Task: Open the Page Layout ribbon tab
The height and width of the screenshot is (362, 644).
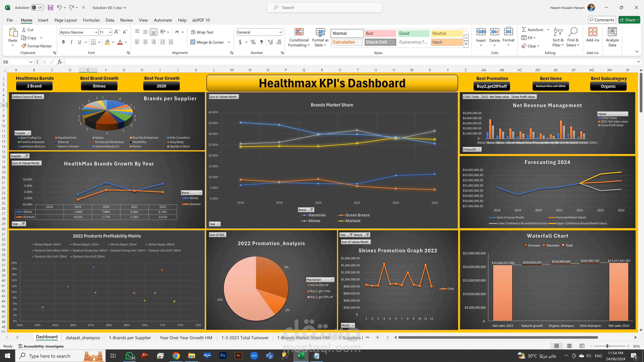Action: click(66, 20)
